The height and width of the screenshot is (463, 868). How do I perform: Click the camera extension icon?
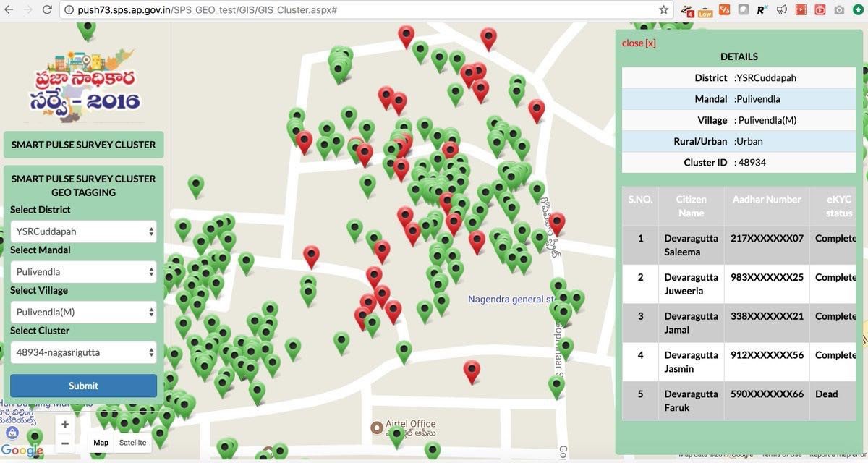[x=839, y=10]
